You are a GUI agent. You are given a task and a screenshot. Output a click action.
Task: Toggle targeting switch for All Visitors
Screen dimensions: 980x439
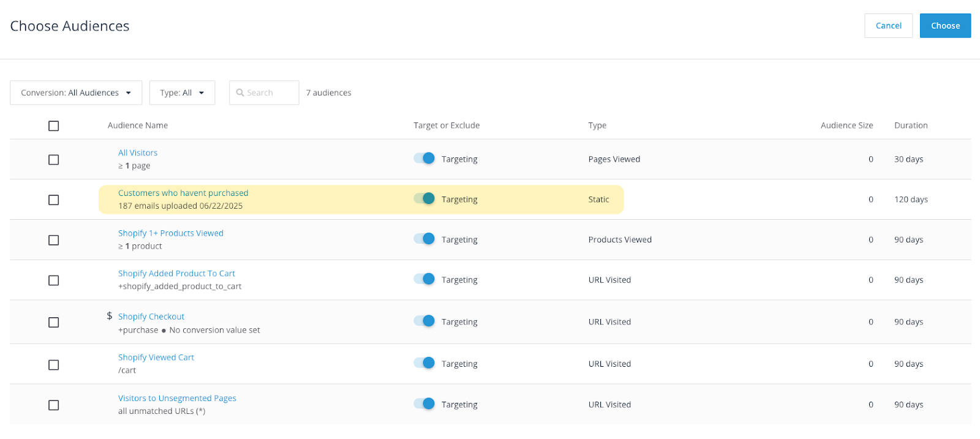pos(424,159)
